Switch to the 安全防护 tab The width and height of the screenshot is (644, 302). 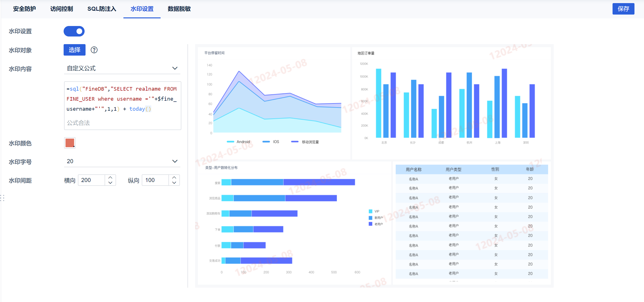pos(24,9)
